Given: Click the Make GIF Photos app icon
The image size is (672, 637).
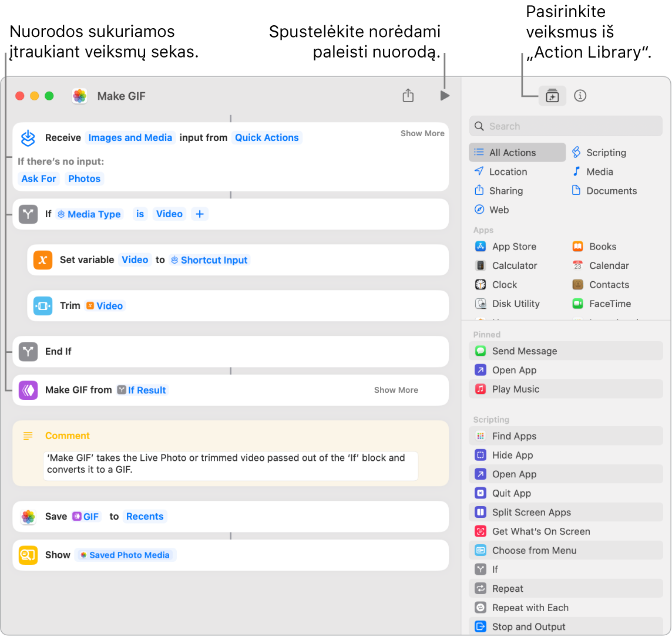Looking at the screenshot, I should click(80, 96).
